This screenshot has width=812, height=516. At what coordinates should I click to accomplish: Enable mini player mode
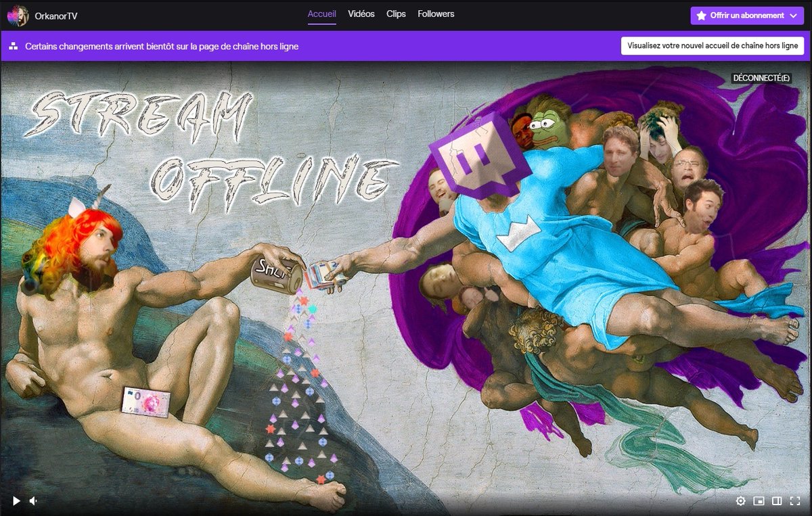[x=759, y=501]
